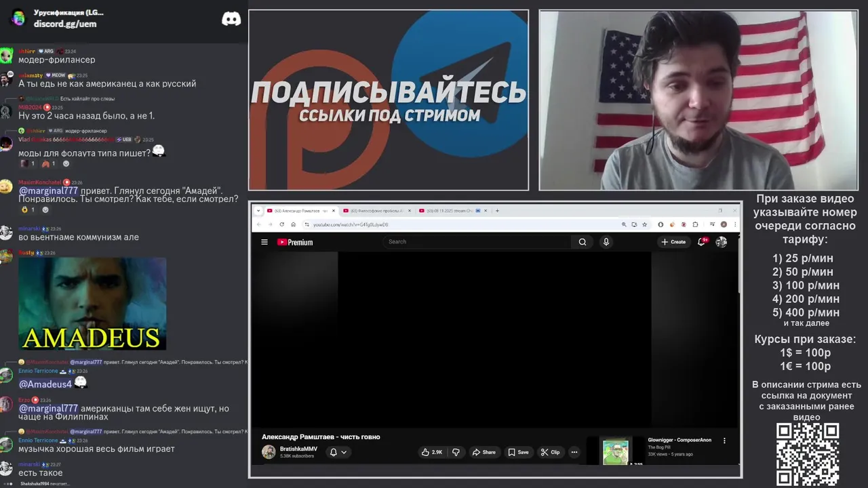This screenshot has width=868, height=488.
Task: Click the '1) 25 р/мин' tariff line
Action: [803, 258]
